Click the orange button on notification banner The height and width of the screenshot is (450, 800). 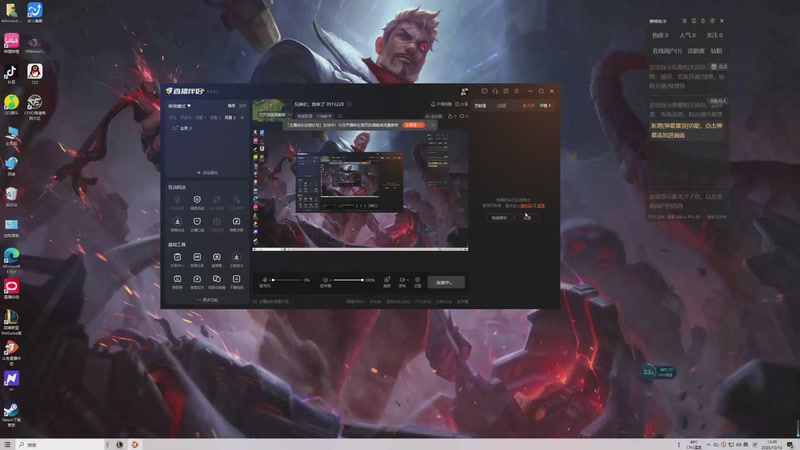(413, 125)
